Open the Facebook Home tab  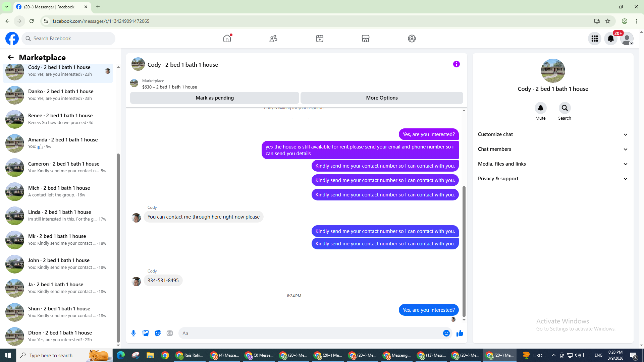[x=227, y=39]
